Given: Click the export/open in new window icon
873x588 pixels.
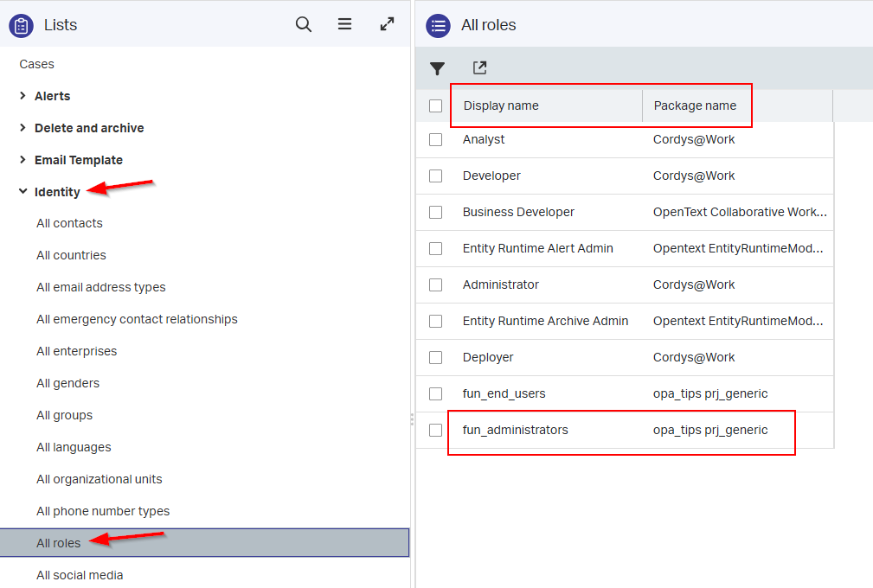Looking at the screenshot, I should coord(479,68).
